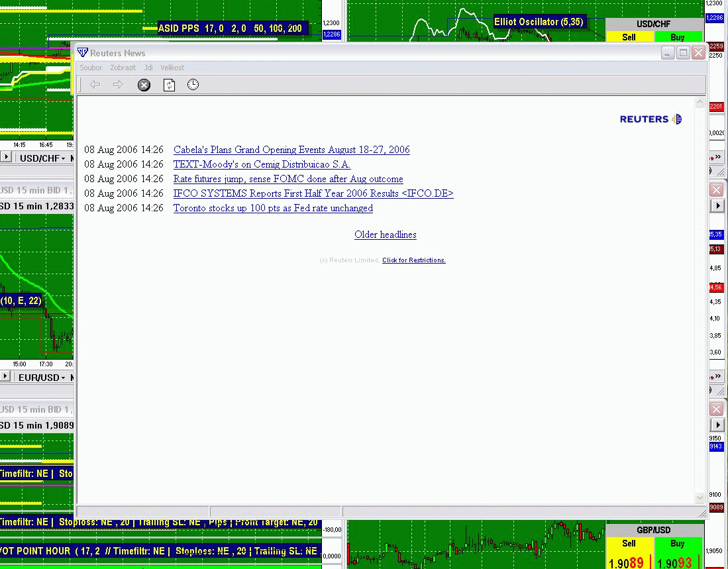The image size is (728, 569).
Task: Click the SD 15 min 1,2833 chart header
Action: point(36,206)
